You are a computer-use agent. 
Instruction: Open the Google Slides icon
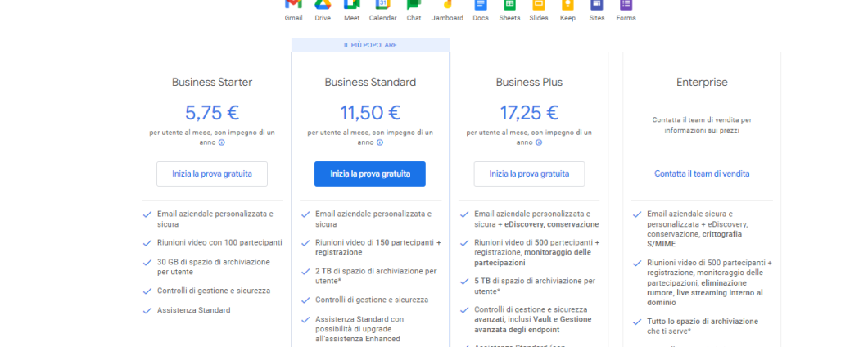538,5
